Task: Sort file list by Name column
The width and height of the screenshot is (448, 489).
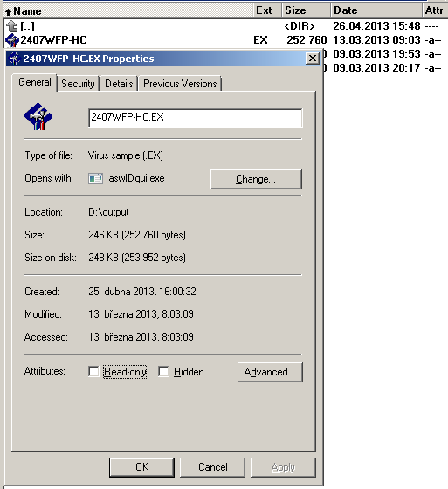Action: click(x=128, y=10)
